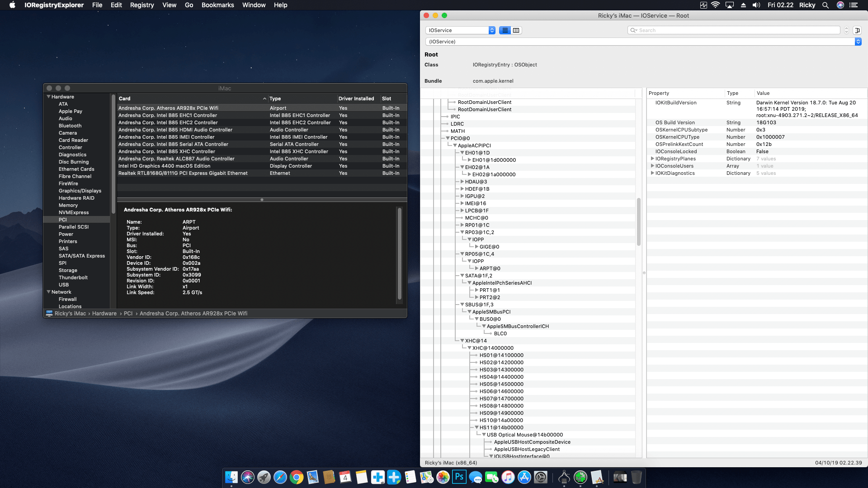Click volume icon in menu bar

tap(756, 5)
